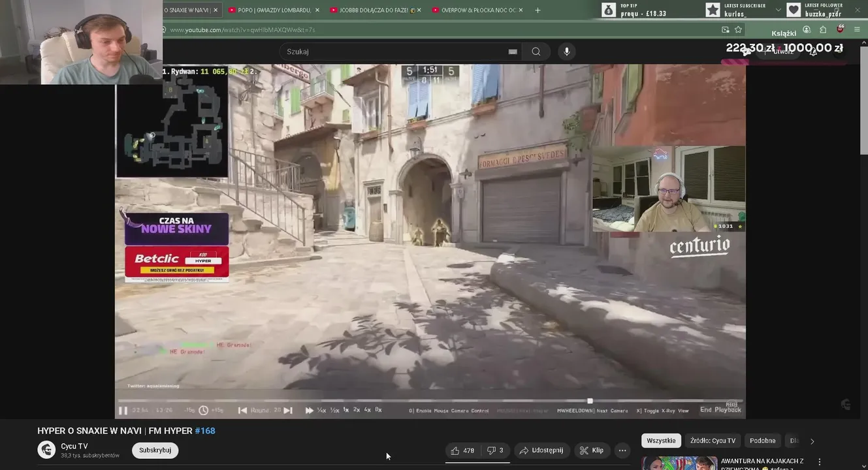Bookmark this page with the star icon
Screen dimensions: 868x470
[738, 29]
